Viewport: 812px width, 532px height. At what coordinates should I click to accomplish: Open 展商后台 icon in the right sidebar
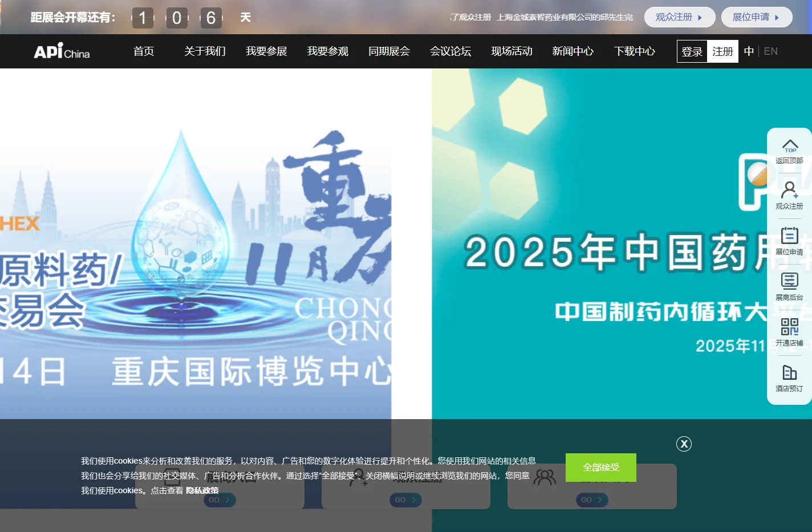790,281
